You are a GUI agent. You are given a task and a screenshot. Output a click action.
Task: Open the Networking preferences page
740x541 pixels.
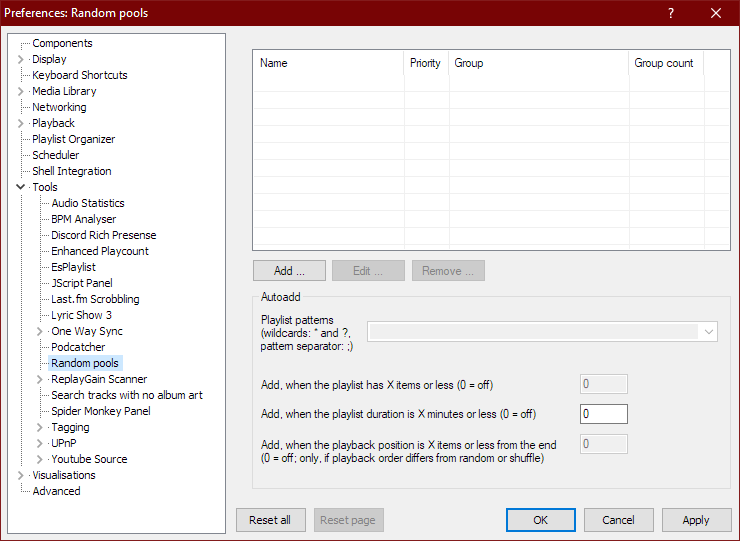pyautogui.click(x=59, y=108)
